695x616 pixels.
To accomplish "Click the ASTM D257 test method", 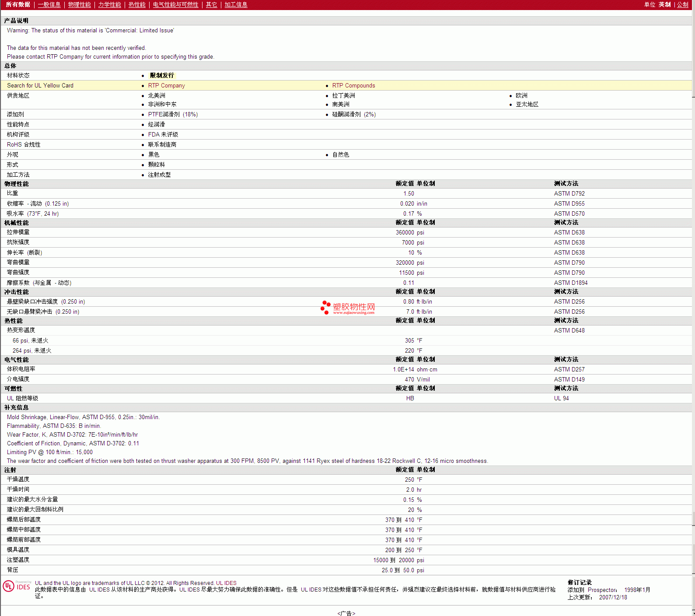I will pyautogui.click(x=569, y=370).
